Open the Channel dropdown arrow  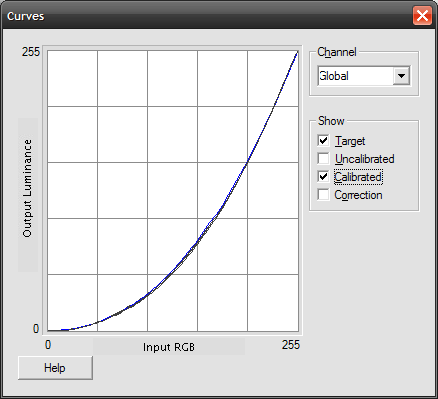tap(401, 76)
